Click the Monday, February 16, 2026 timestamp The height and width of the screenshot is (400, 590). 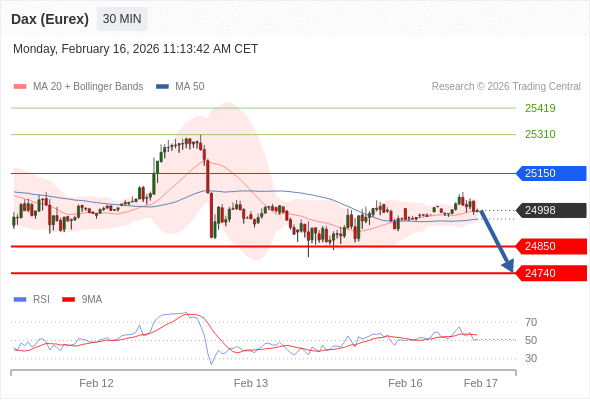[x=135, y=49]
